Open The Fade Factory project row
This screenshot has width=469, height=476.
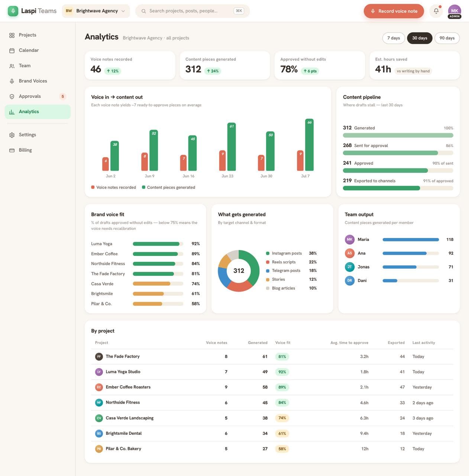(272, 357)
